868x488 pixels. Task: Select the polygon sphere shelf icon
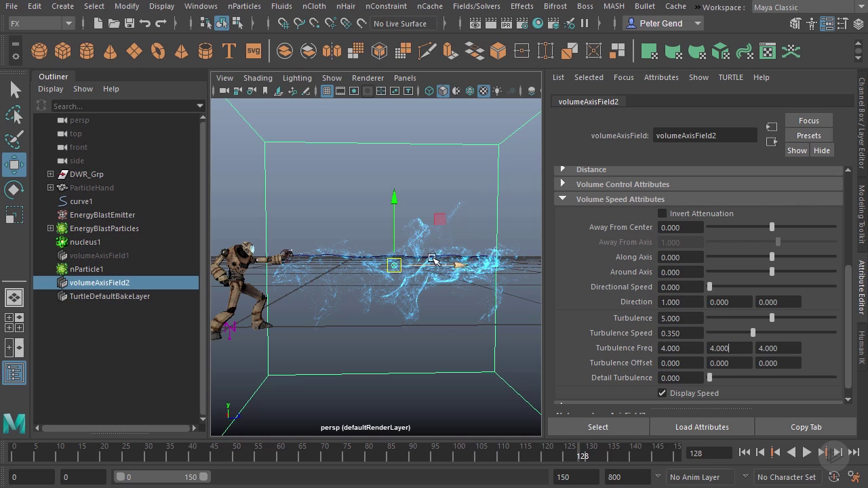39,52
